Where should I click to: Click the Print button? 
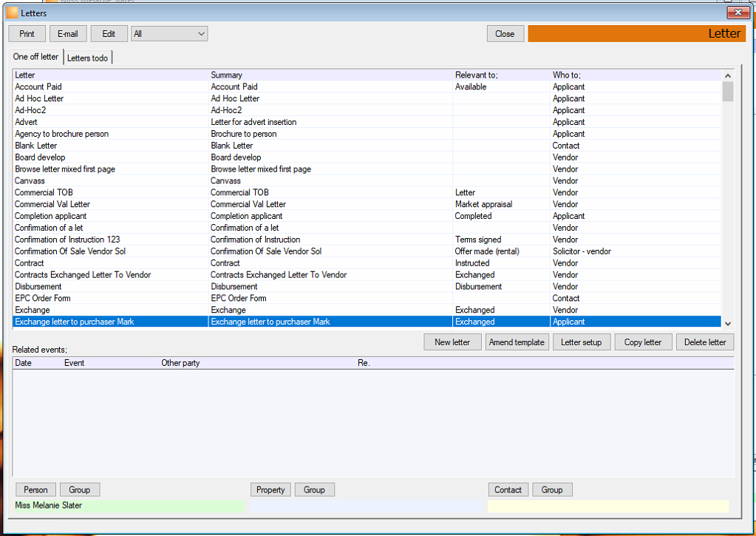27,34
